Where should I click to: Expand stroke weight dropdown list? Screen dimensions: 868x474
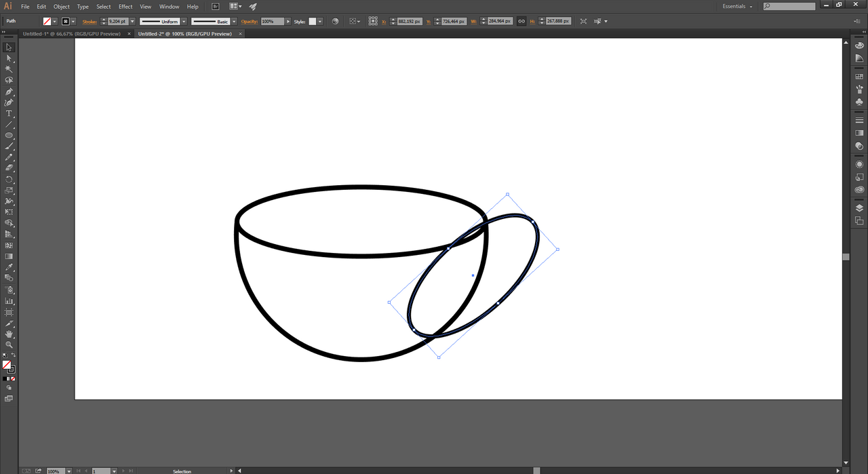[132, 21]
